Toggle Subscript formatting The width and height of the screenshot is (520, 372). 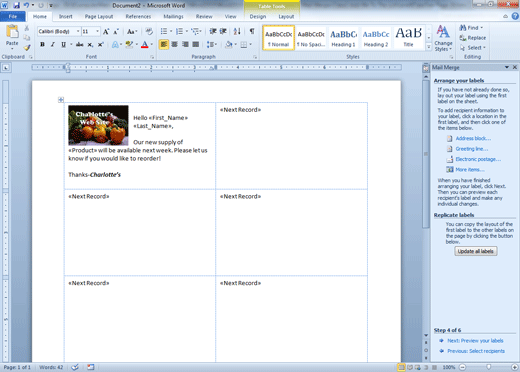pos(90,44)
